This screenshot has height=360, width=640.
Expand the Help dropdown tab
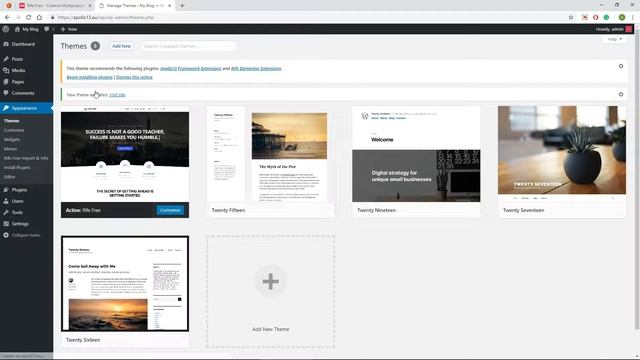pos(614,39)
